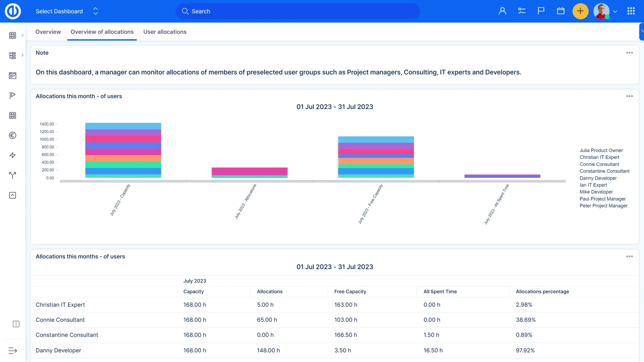The height and width of the screenshot is (362, 644).
Task: Toggle Julia Product Owner legend entry
Action: point(601,150)
